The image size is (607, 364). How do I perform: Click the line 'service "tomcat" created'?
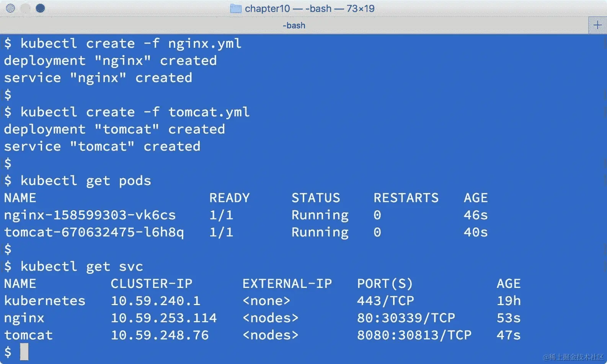(102, 146)
